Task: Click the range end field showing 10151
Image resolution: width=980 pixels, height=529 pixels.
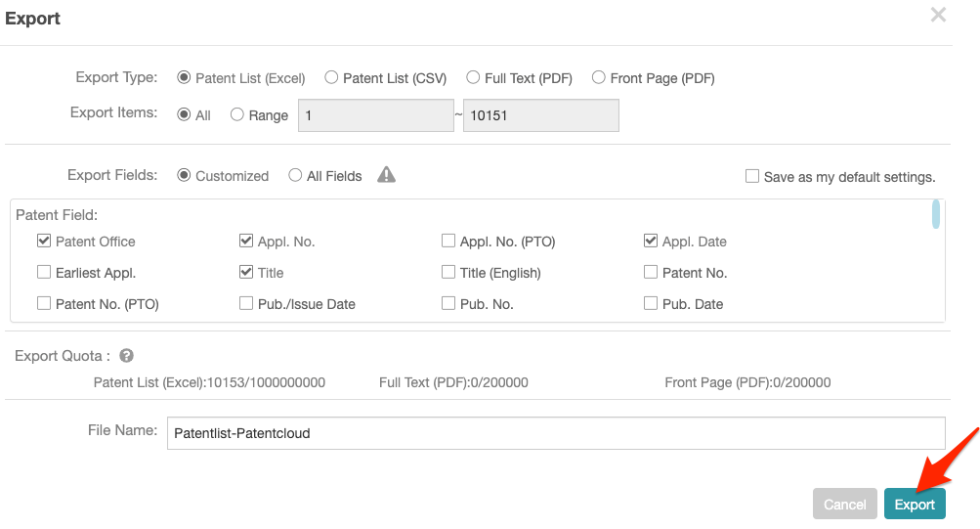Action: tap(541, 115)
